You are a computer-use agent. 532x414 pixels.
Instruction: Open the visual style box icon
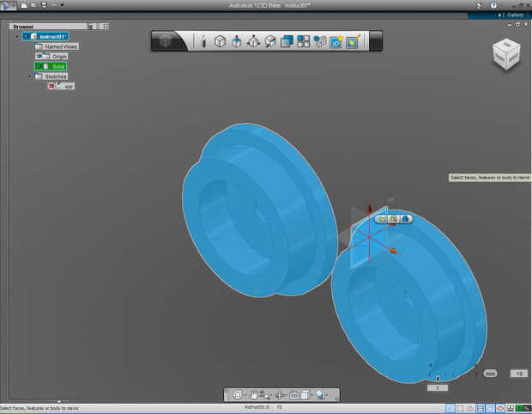(305, 394)
